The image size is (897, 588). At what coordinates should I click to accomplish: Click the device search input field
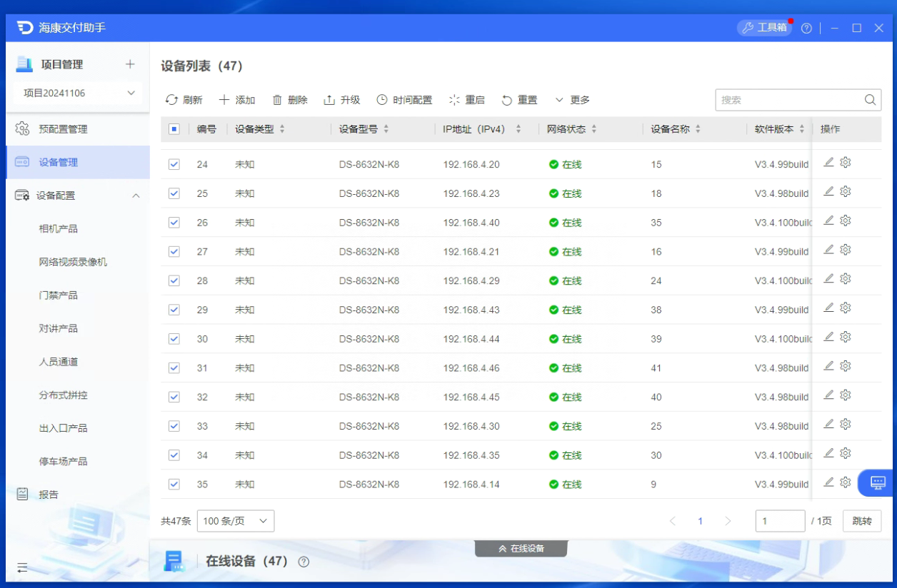tap(788, 100)
